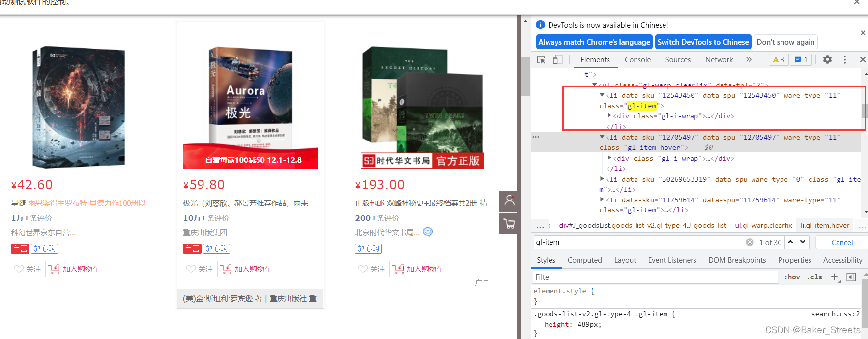The height and width of the screenshot is (339, 868).
Task: Click the messages count badge showing 1
Action: [801, 59]
